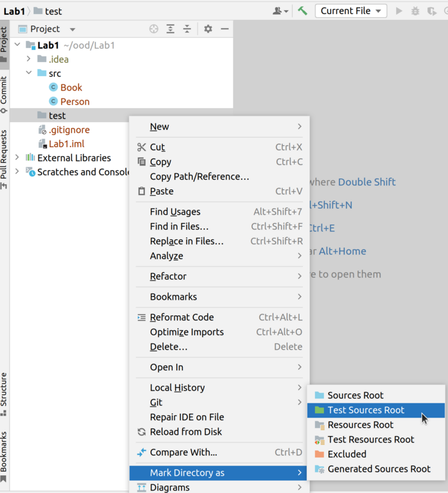Open Project panel settings gear
The width and height of the screenshot is (448, 493).
tap(208, 29)
